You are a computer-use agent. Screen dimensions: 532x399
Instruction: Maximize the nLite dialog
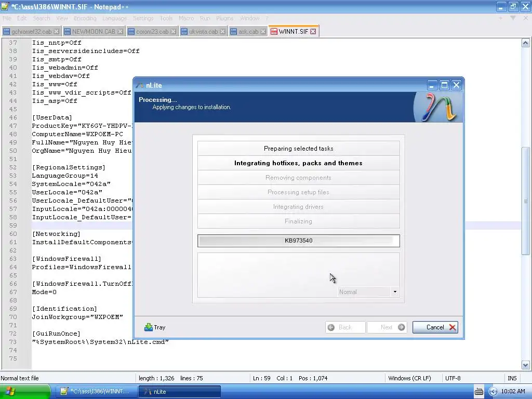[x=444, y=85]
